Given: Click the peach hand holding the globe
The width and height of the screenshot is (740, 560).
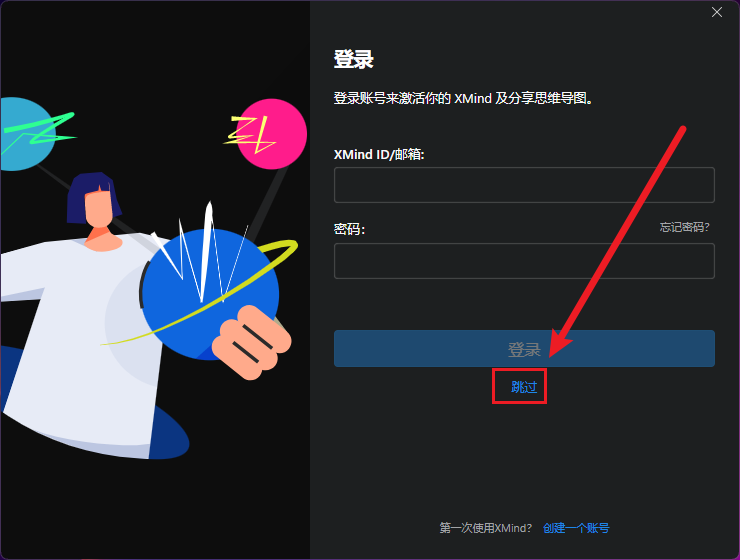Looking at the screenshot, I should coord(251,342).
